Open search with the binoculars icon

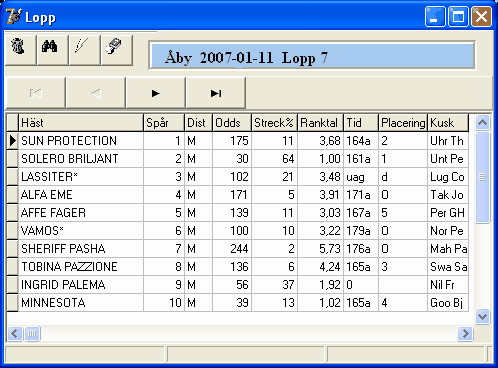point(52,49)
